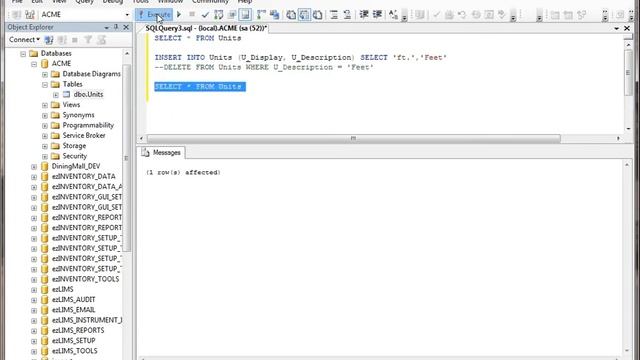
Task: Click the '(1 row(s) affected)' message text
Action: (x=183, y=173)
